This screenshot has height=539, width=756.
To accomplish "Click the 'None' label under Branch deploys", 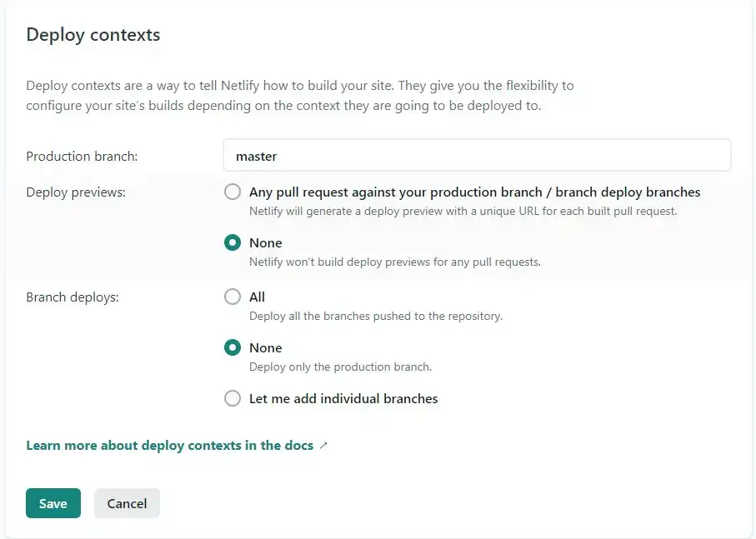I will click(265, 347).
